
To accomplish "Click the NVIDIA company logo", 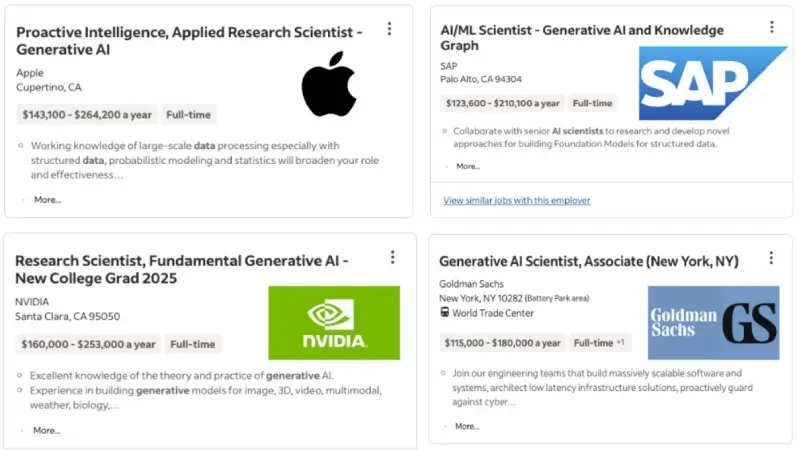I will 333,322.
